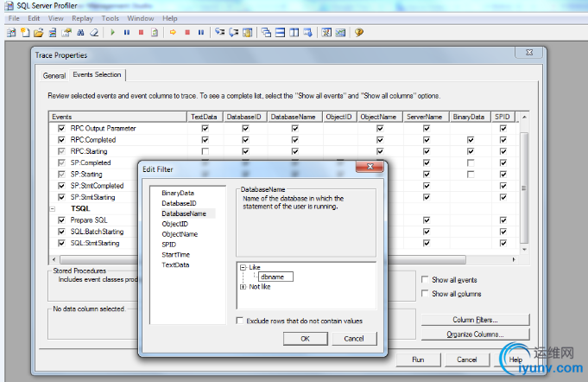
Task: Click the Cascade windows toolbar icon
Action: click(266, 33)
